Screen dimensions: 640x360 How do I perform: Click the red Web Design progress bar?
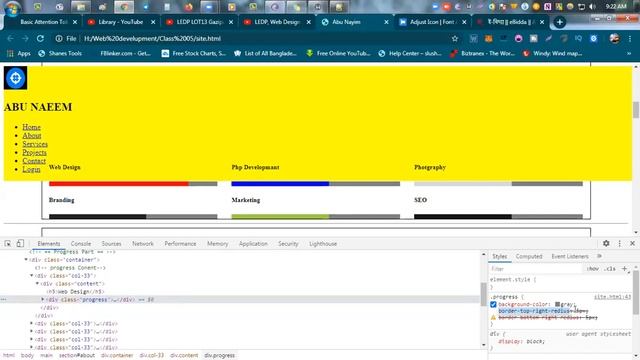click(x=119, y=184)
